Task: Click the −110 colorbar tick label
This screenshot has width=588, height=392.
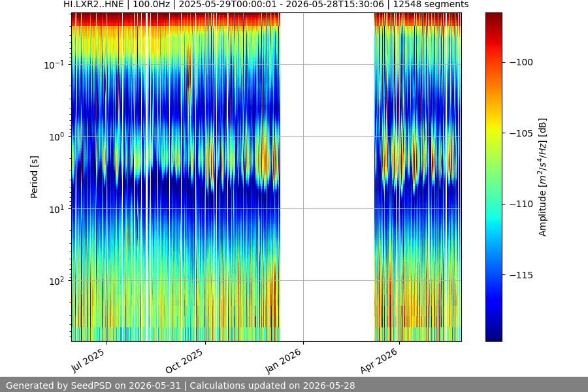Action: click(x=521, y=204)
